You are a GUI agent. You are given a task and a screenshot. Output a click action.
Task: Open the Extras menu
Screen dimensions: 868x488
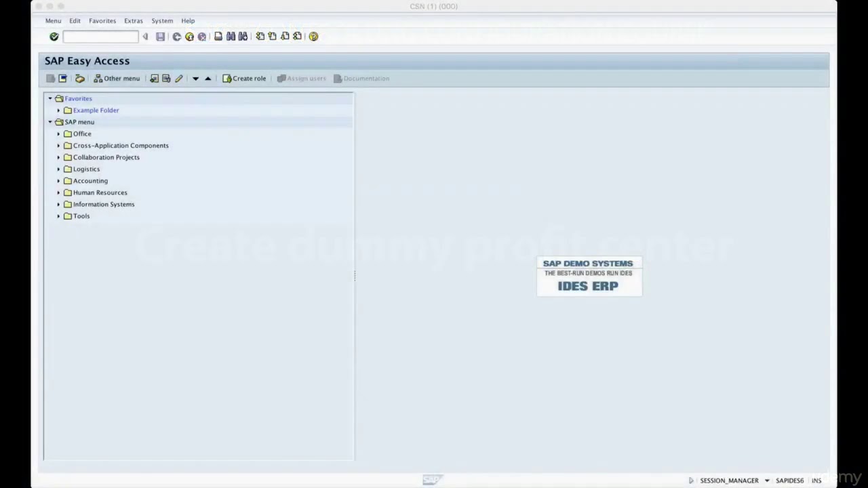pyautogui.click(x=134, y=21)
